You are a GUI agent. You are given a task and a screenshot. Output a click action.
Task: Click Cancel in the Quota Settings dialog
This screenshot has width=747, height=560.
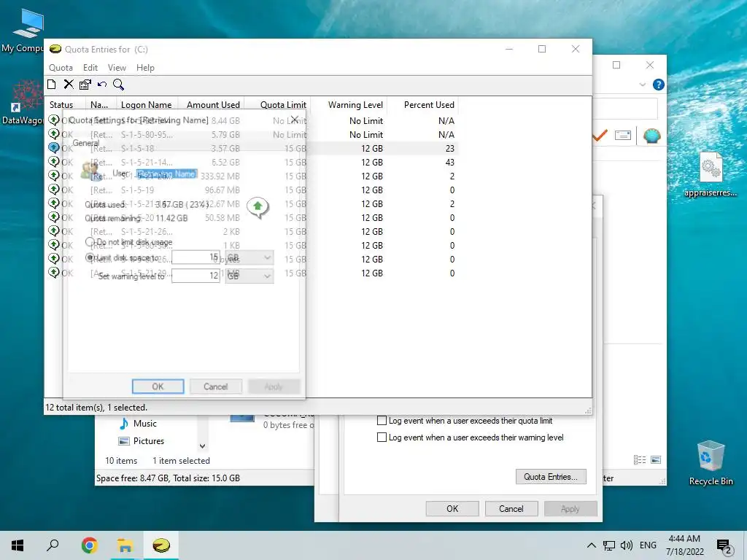click(215, 386)
